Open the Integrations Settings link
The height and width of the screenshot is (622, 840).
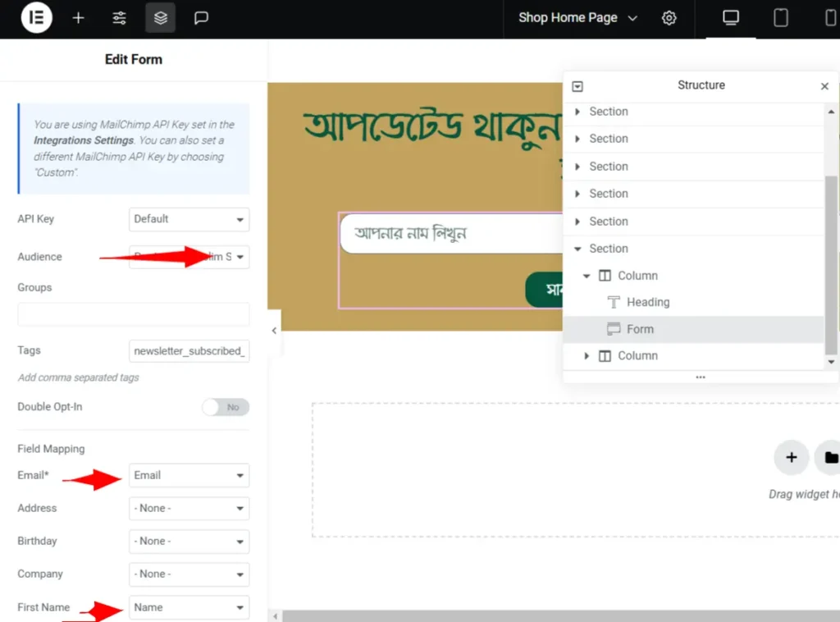click(84, 140)
